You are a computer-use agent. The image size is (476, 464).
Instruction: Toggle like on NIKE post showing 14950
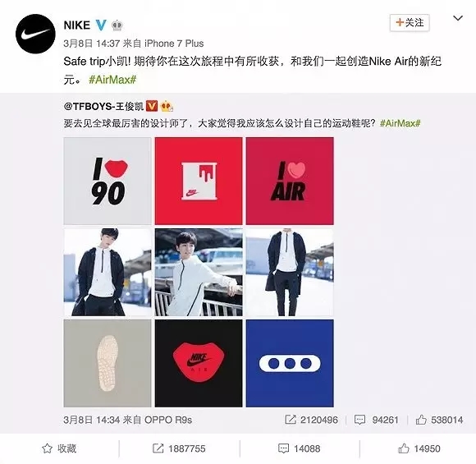pos(419,448)
